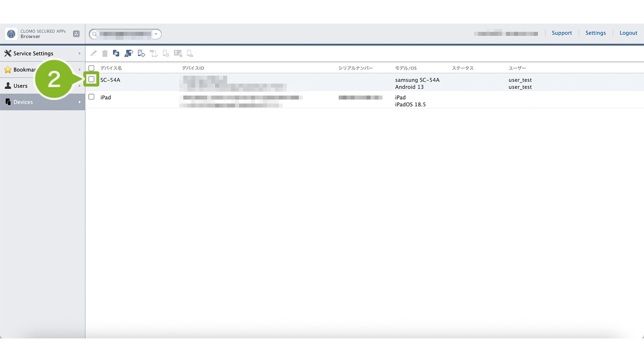Open the Service Settings menu item
The height and width of the screenshot is (362, 644).
[33, 54]
